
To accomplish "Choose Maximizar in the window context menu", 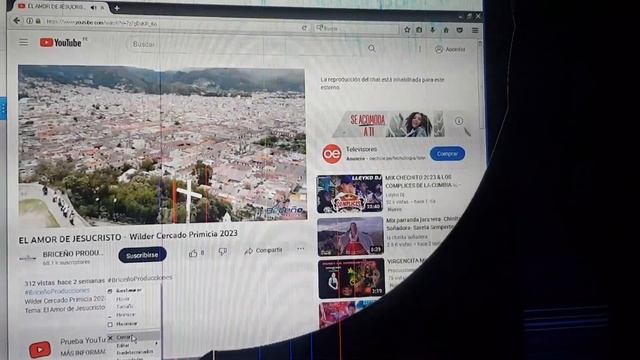I will (x=127, y=324).
